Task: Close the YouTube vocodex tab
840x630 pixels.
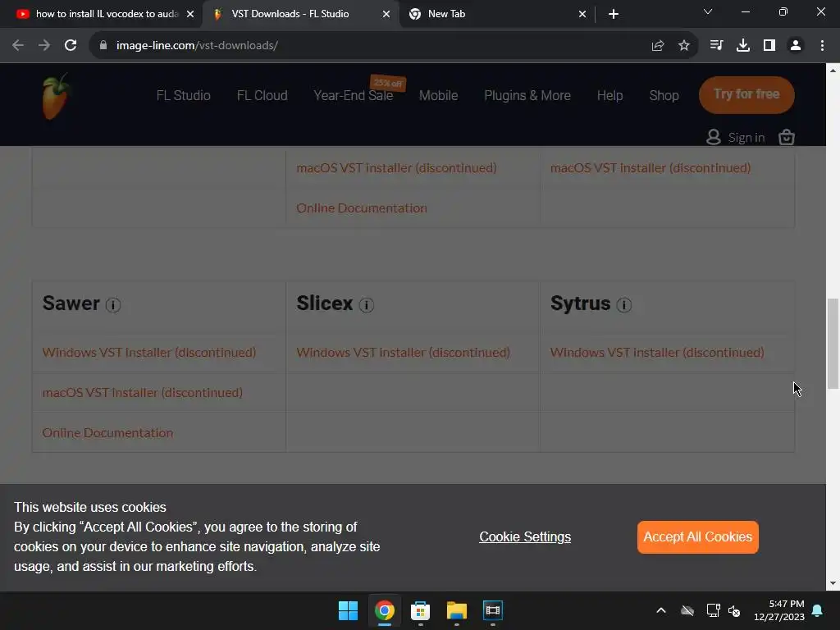Action: (190, 14)
